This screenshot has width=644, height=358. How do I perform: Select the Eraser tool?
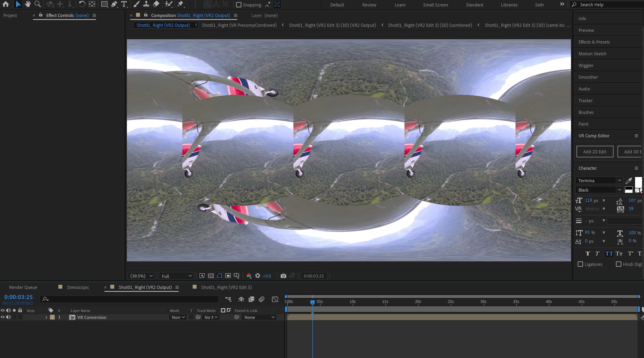click(x=156, y=4)
